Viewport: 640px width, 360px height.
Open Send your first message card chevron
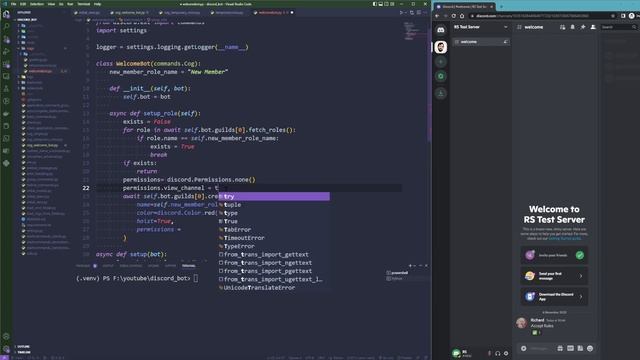click(581, 276)
